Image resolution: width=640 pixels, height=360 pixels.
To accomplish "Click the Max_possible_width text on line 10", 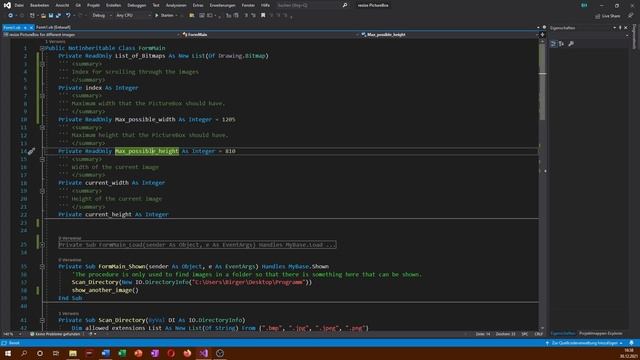I will [145, 120].
